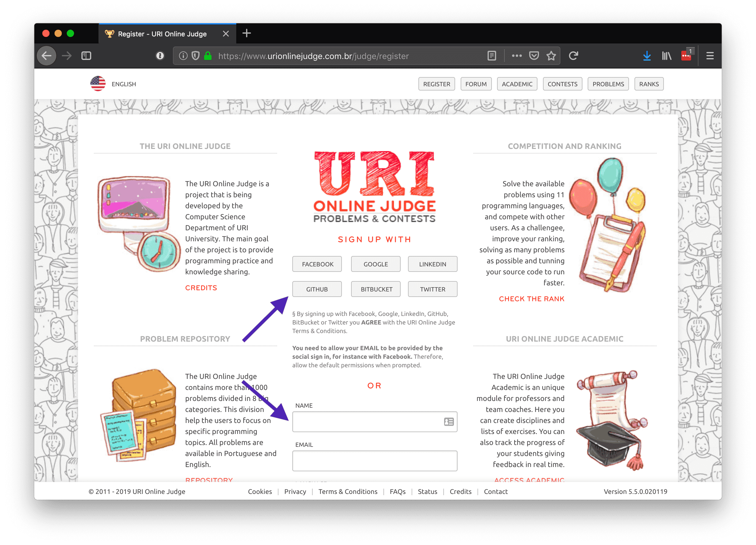Click the computer and clock illustration
Viewport: 756px width, 545px height.
pyautogui.click(x=139, y=223)
